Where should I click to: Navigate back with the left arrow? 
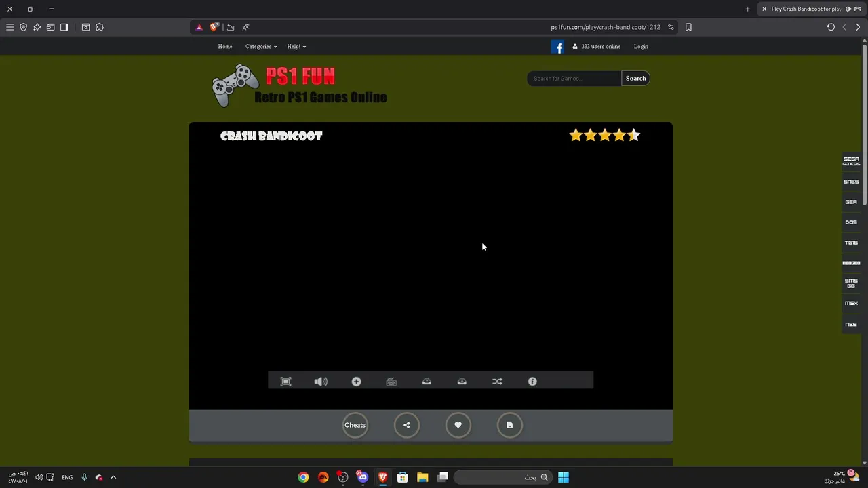tap(844, 27)
